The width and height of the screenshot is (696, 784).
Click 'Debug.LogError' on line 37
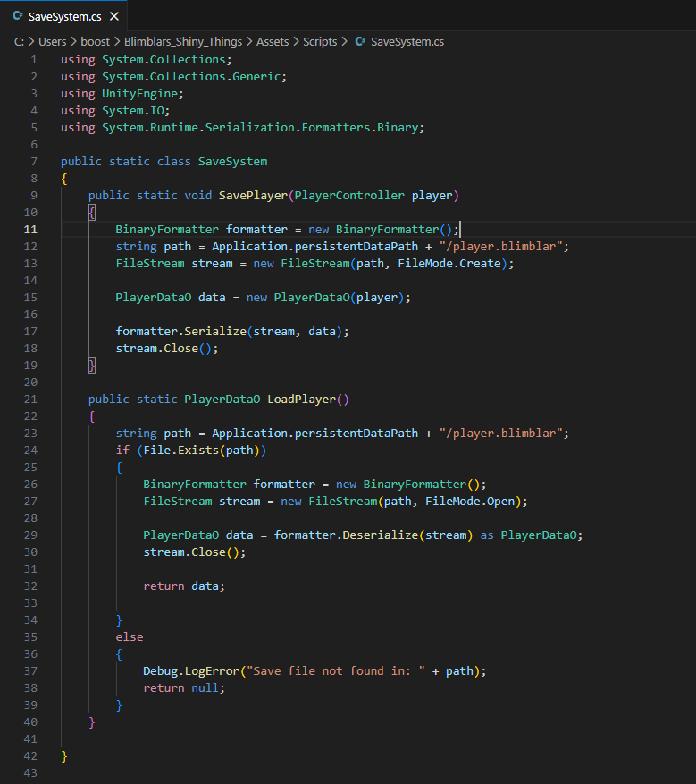[x=191, y=671]
